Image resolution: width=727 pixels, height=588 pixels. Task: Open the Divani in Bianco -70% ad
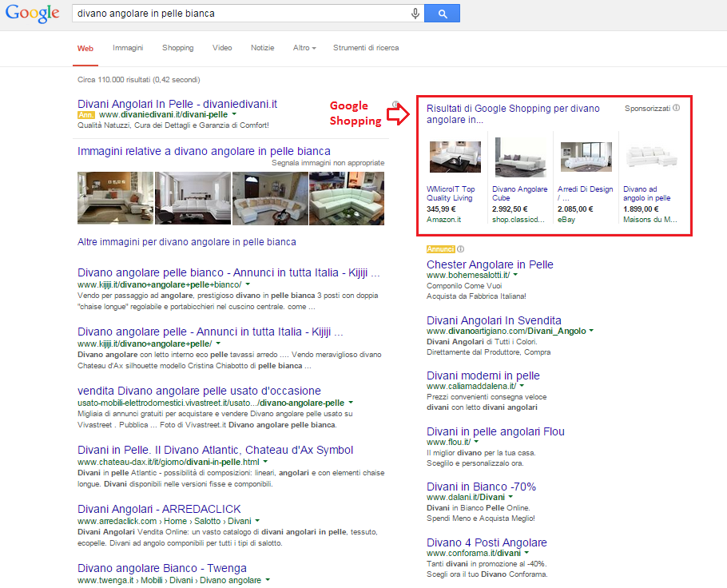click(x=481, y=487)
